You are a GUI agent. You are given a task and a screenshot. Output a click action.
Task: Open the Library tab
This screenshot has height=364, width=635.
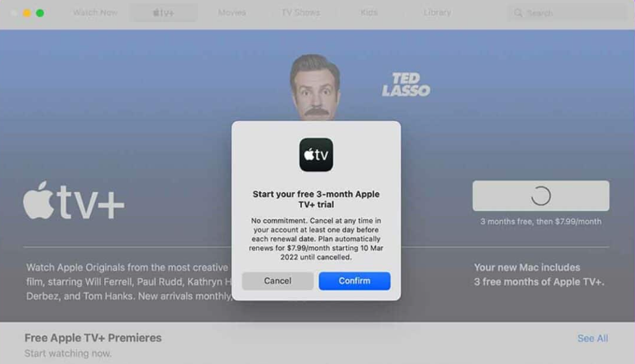point(437,12)
